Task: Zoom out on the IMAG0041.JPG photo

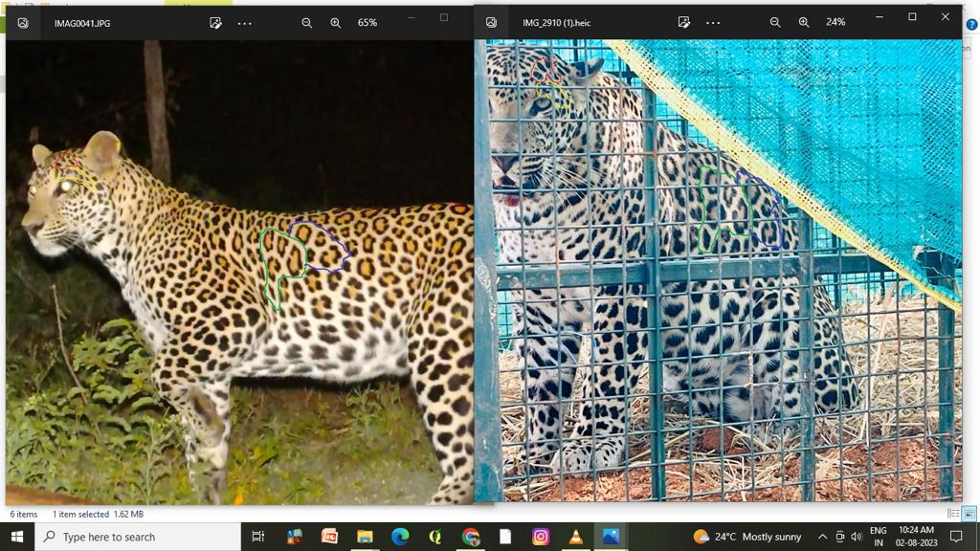Action: click(x=307, y=23)
